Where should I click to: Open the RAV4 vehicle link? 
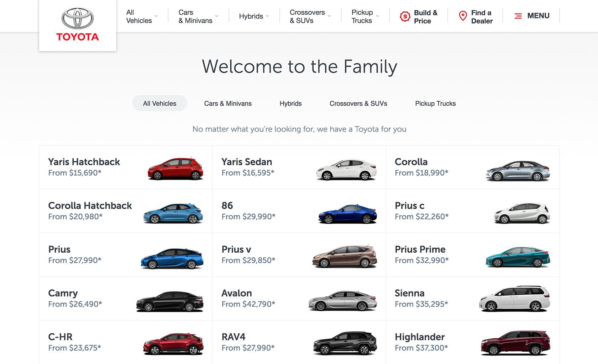234,337
